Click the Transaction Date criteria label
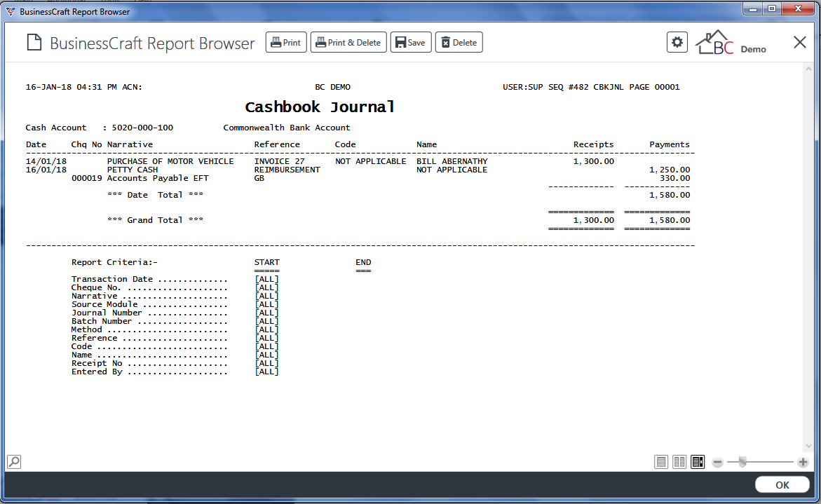 112,279
